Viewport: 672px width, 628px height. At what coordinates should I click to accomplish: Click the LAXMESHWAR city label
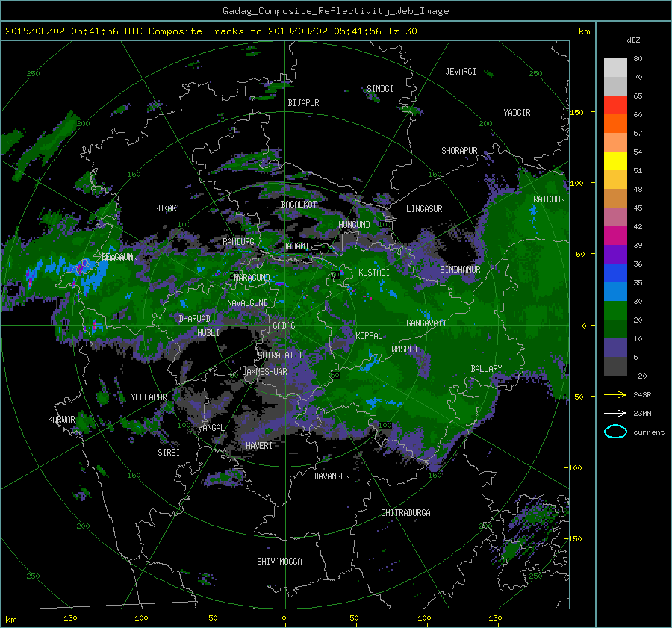(264, 372)
